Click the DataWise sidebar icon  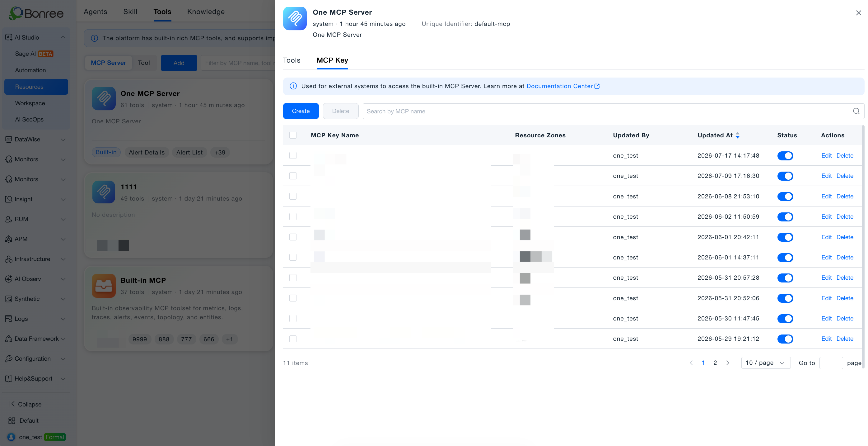point(9,139)
